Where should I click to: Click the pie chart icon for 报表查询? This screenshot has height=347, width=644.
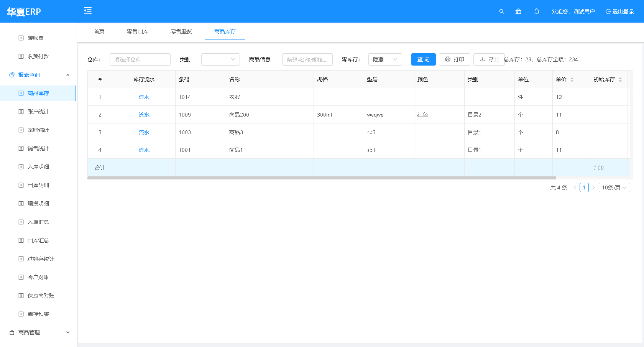pyautogui.click(x=12, y=75)
